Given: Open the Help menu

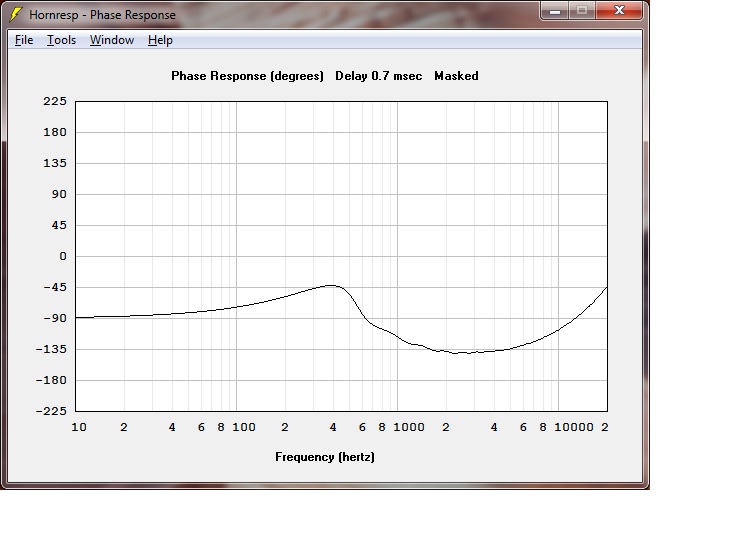Looking at the screenshot, I should (x=160, y=40).
